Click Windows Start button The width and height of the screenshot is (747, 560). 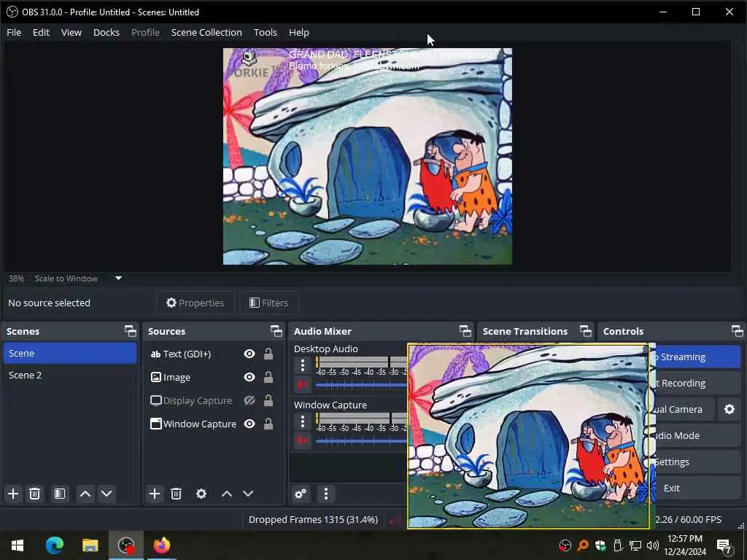point(18,545)
